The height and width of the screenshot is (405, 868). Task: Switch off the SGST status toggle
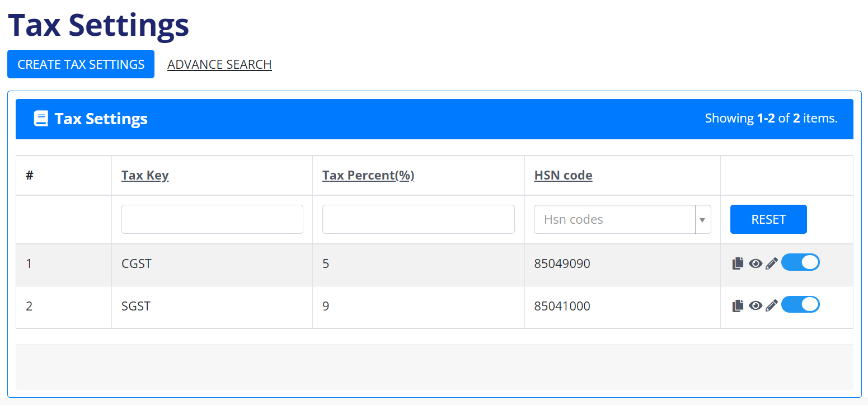coord(800,304)
